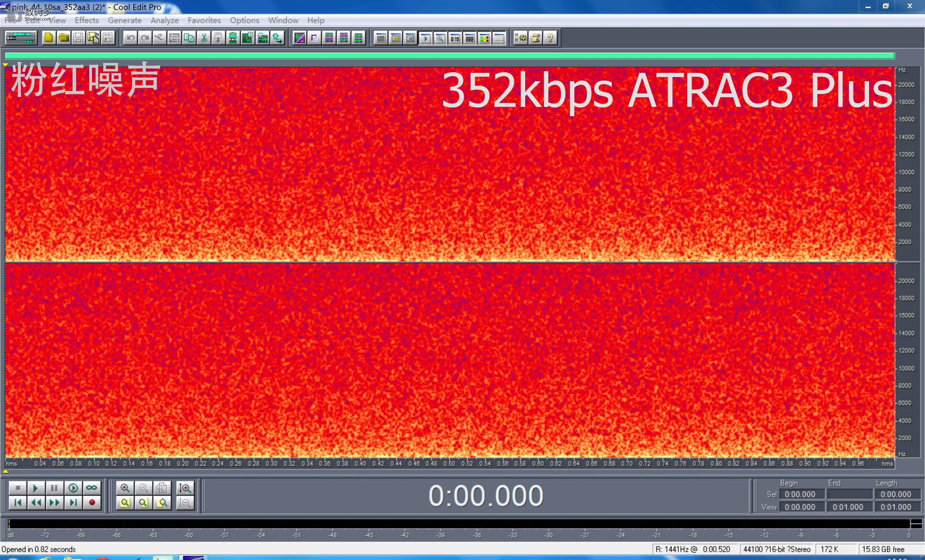Click the large 0:00.000 time display
925x560 pixels.
(486, 496)
